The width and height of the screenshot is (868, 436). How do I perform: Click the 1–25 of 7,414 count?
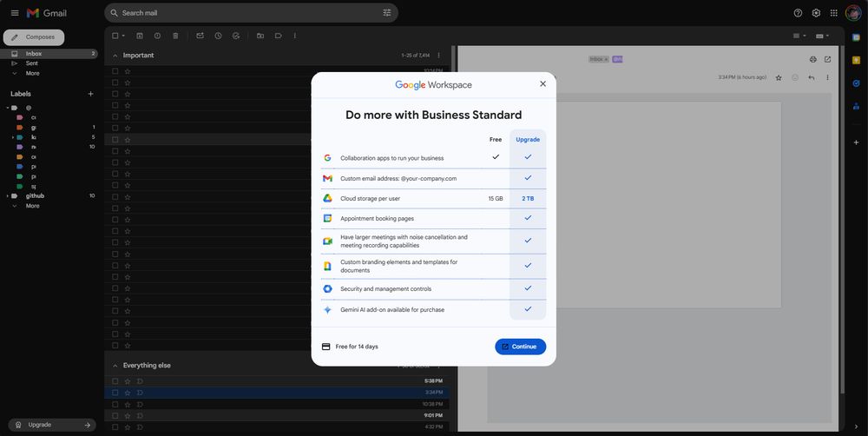[416, 56]
